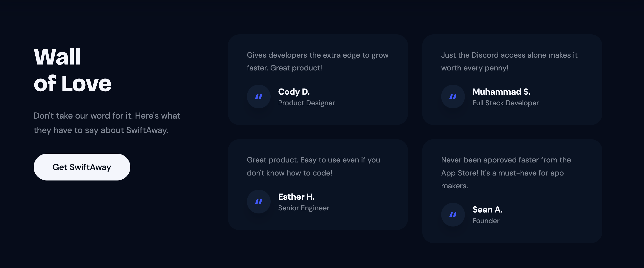Select the Muhammad S. reviewer name
644x268 pixels.
501,92
